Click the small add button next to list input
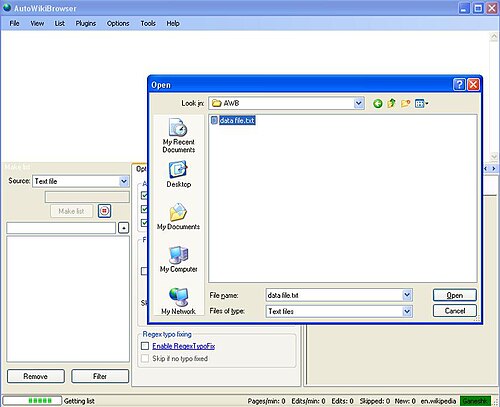Viewport: 500px width, 407px height. click(x=124, y=228)
